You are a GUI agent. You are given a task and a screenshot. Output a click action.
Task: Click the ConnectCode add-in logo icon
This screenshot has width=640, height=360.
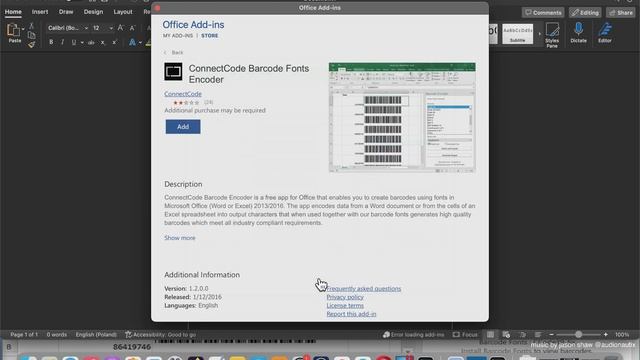click(173, 71)
